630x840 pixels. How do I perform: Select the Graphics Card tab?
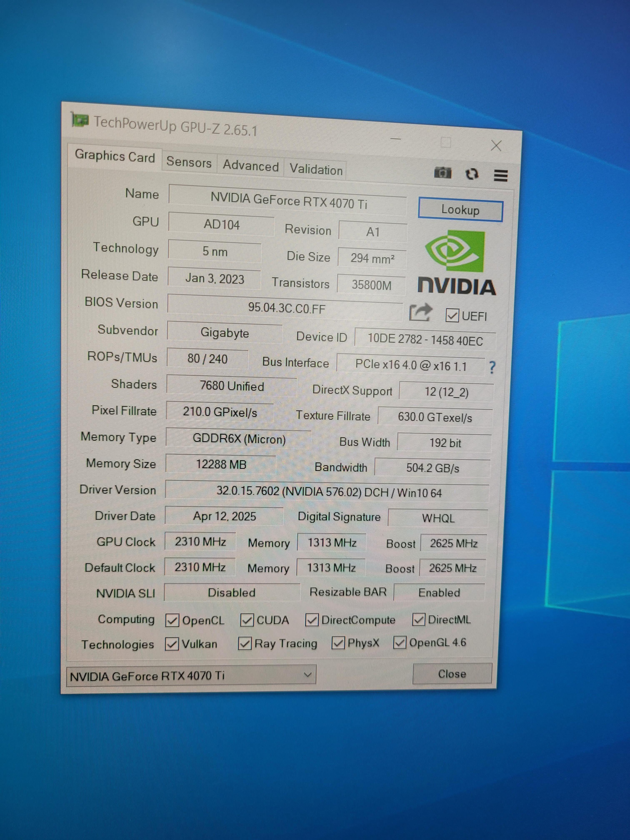(x=115, y=156)
